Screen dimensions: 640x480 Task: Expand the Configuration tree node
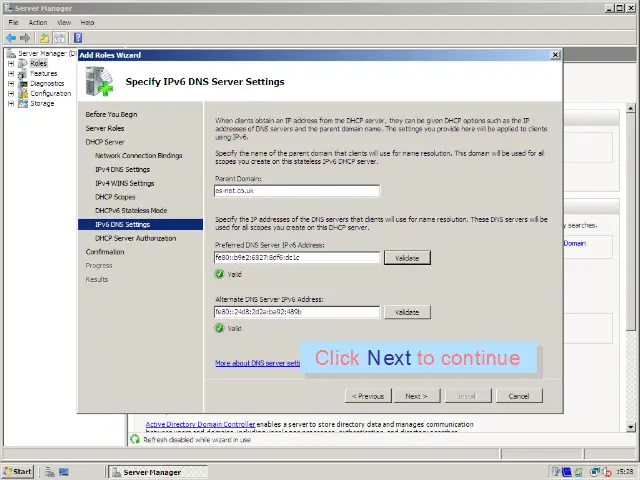[x=11, y=93]
